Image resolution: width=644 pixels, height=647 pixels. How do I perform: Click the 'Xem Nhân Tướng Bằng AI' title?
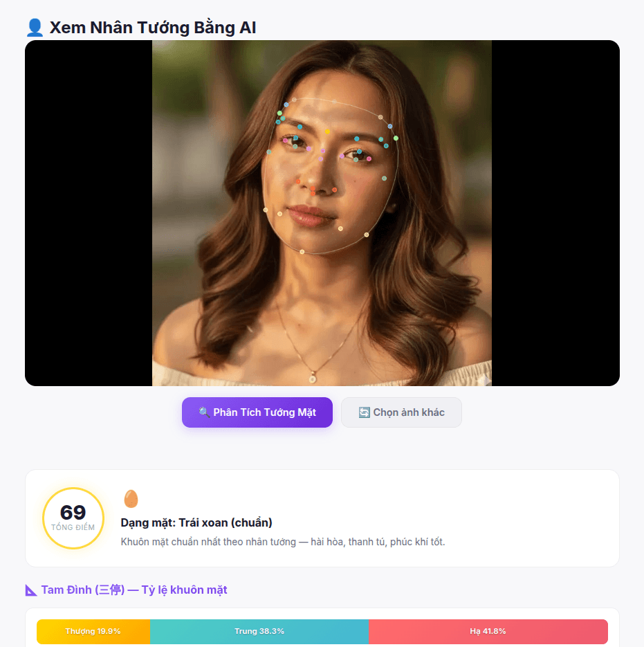(153, 28)
